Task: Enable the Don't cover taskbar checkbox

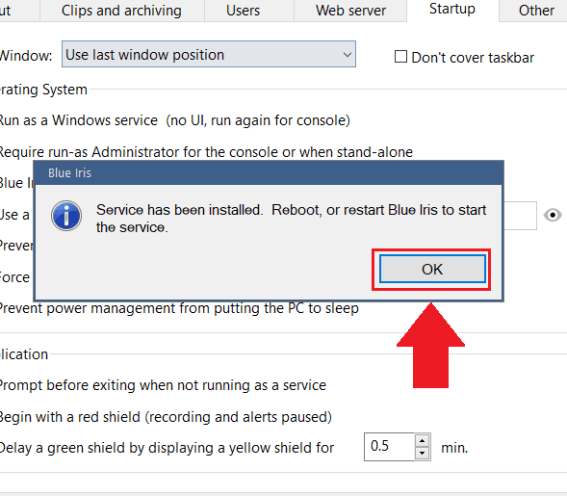Action: click(400, 57)
